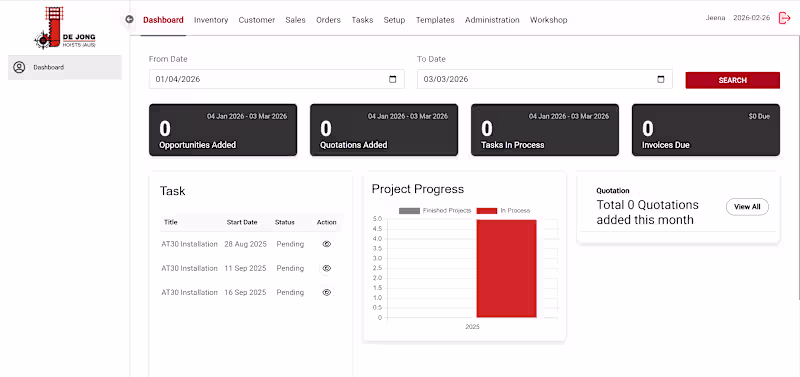The image size is (800, 377).
Task: Click the Action column header
Action: [327, 222]
